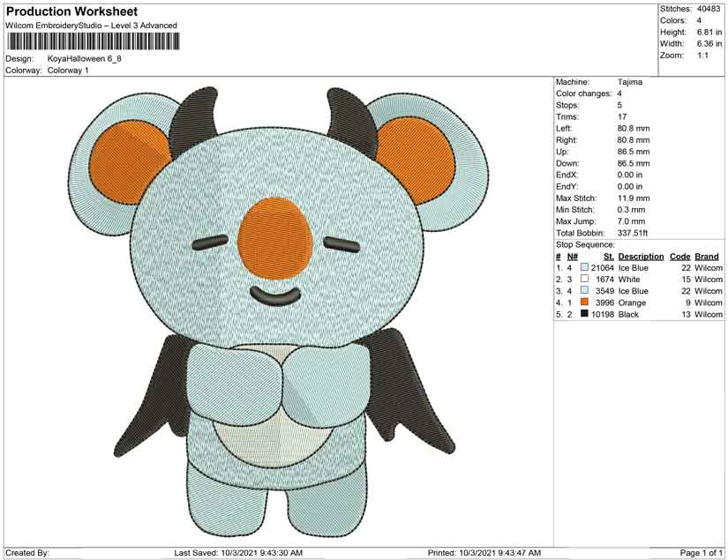Image resolution: width=728 pixels, height=560 pixels.
Task: Click the 'Page 1 of 1' indicator
Action: 701,553
